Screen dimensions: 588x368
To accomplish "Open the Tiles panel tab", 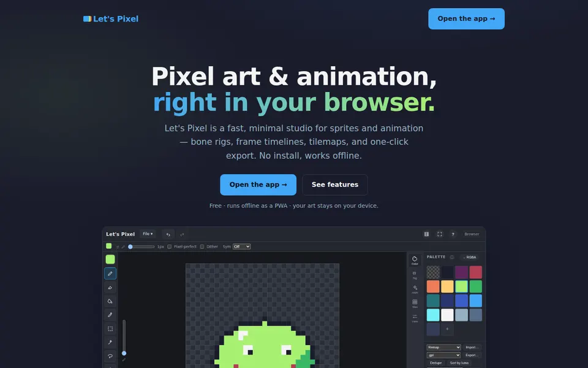I will (415, 304).
